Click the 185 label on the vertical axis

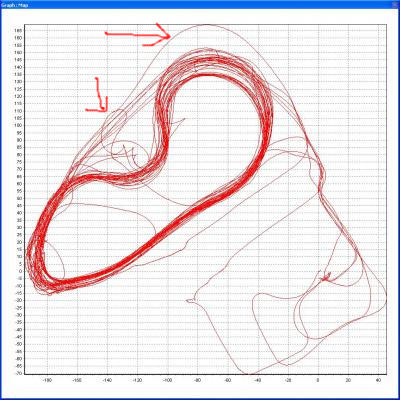(18, 30)
